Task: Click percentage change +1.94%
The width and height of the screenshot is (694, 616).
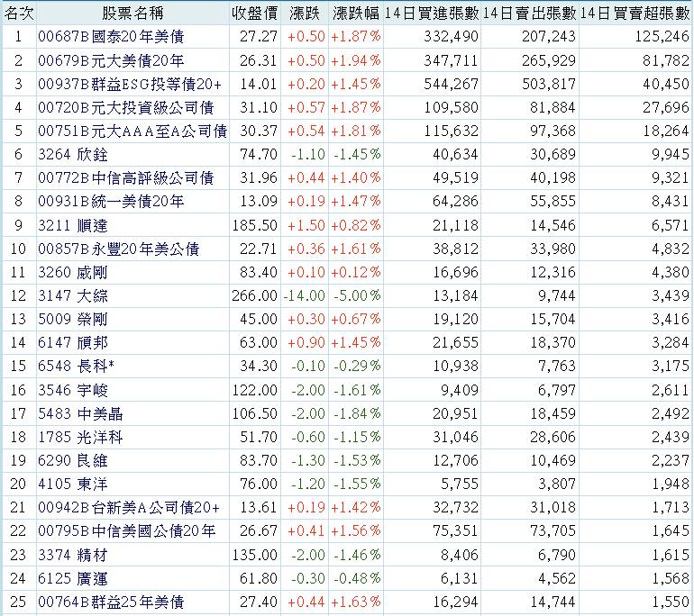Action: coord(356,60)
